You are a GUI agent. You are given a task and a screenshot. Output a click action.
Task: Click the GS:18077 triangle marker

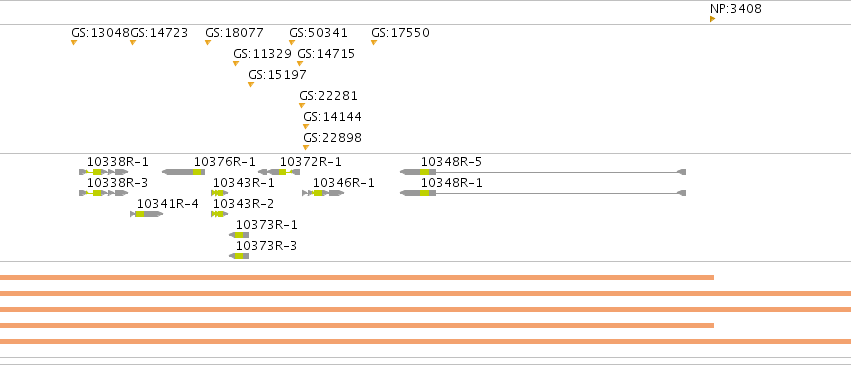pos(207,42)
